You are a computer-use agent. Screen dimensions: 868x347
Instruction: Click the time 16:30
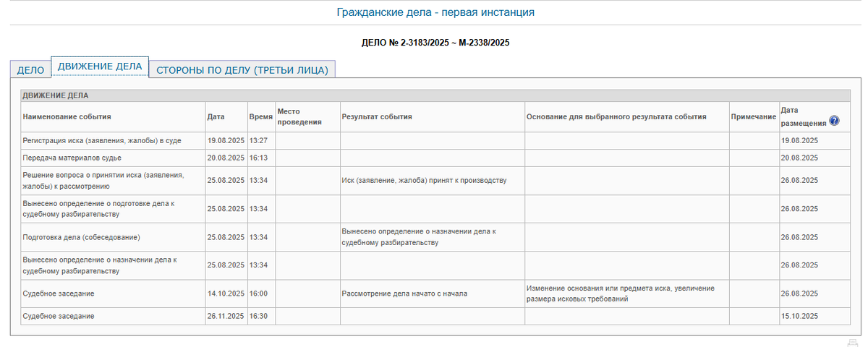point(259,317)
